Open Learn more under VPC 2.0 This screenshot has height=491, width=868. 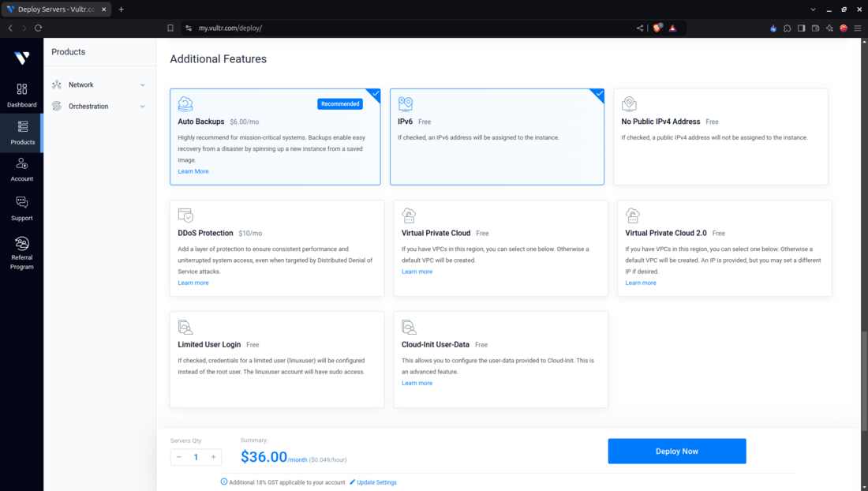coord(641,283)
